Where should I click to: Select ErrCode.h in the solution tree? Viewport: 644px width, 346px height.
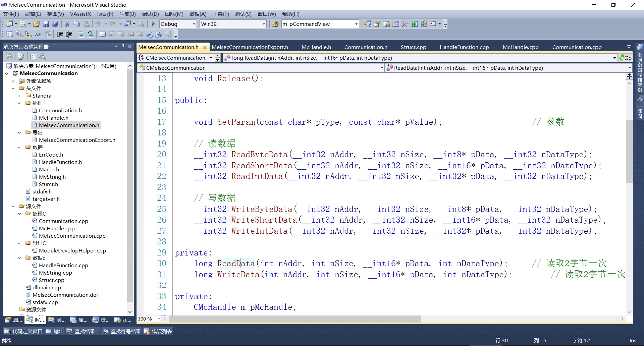51,155
